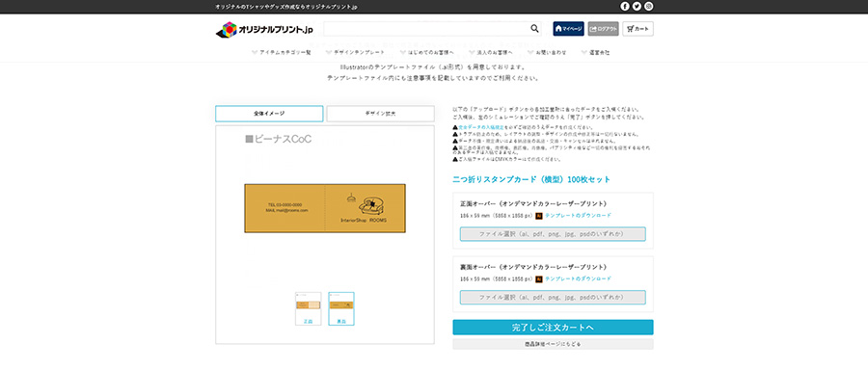Click the Illustrator icon under 正面オーバー
The image size is (868, 370).
(x=539, y=216)
